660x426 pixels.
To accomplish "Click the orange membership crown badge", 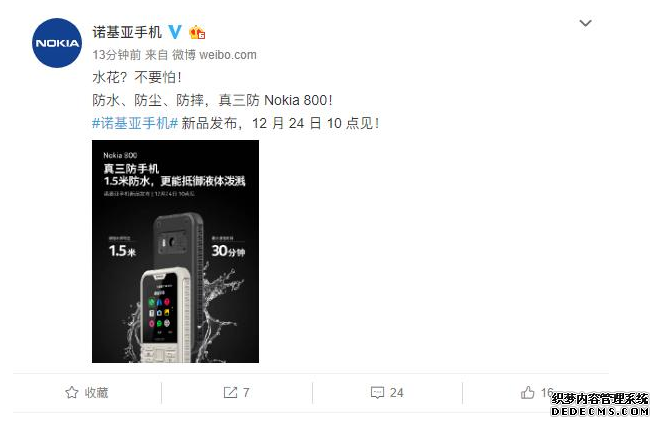I will (x=197, y=32).
